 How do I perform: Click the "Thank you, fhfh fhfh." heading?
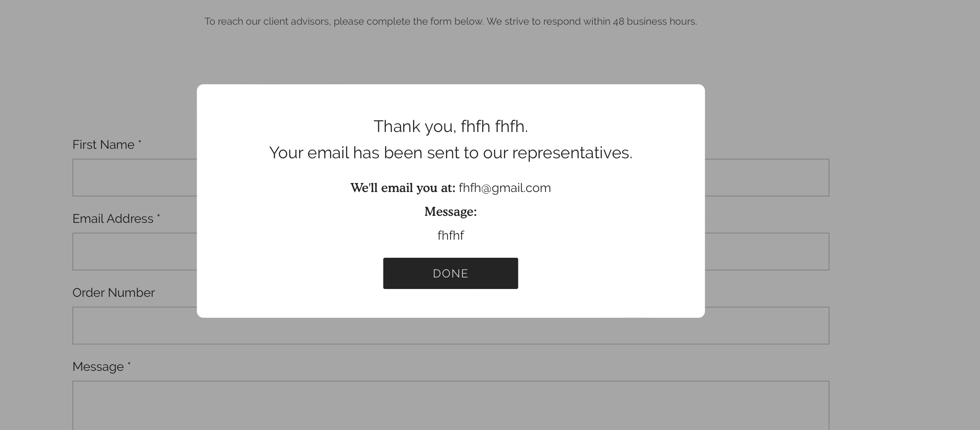click(451, 126)
